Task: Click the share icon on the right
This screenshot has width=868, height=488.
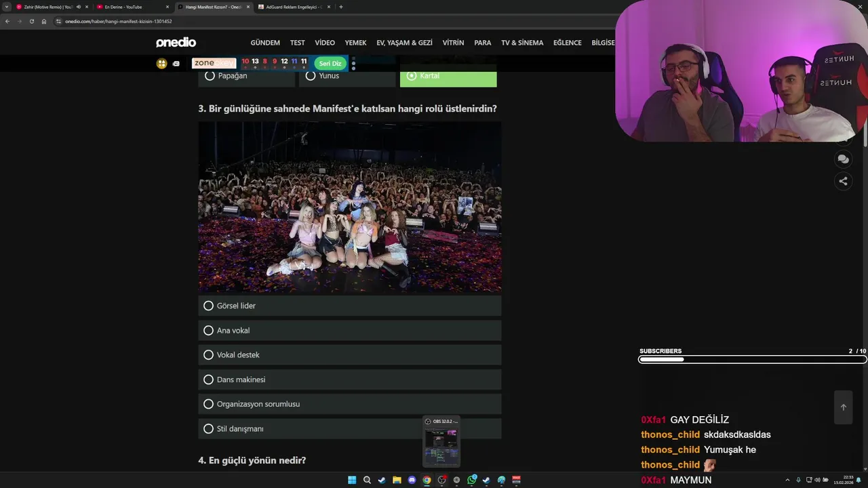Action: 843,181
